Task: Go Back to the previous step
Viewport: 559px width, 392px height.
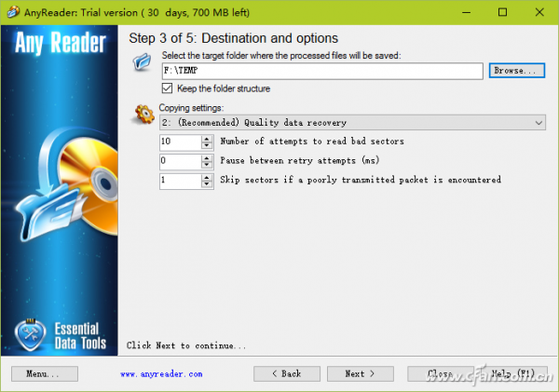Action: [x=287, y=373]
